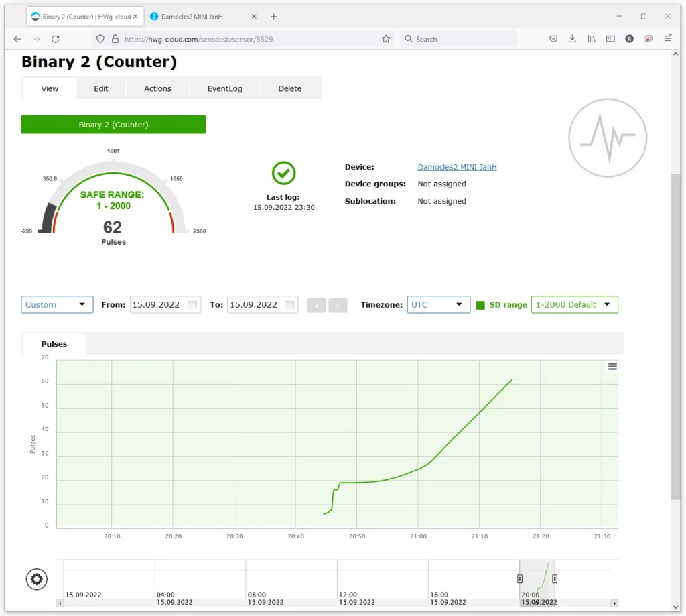The width and height of the screenshot is (686, 616).
Task: Bookmark page with the star icon
Action: point(385,39)
